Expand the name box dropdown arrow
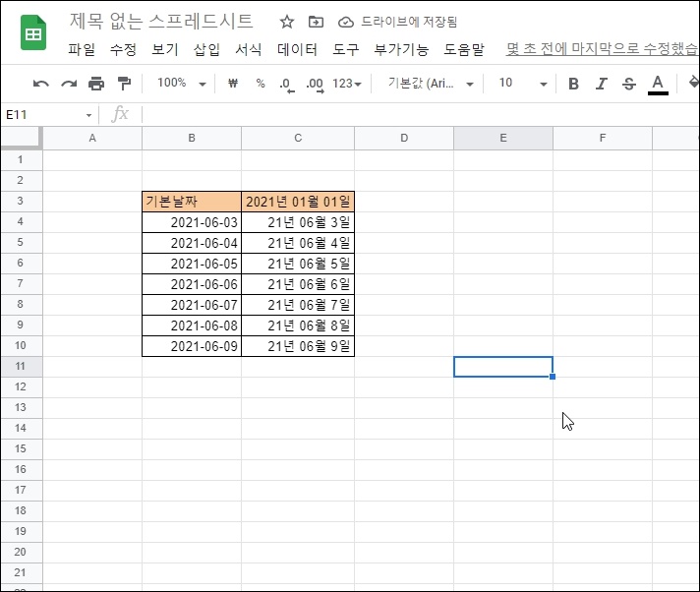Screen dimensions: 700x592 (88, 115)
